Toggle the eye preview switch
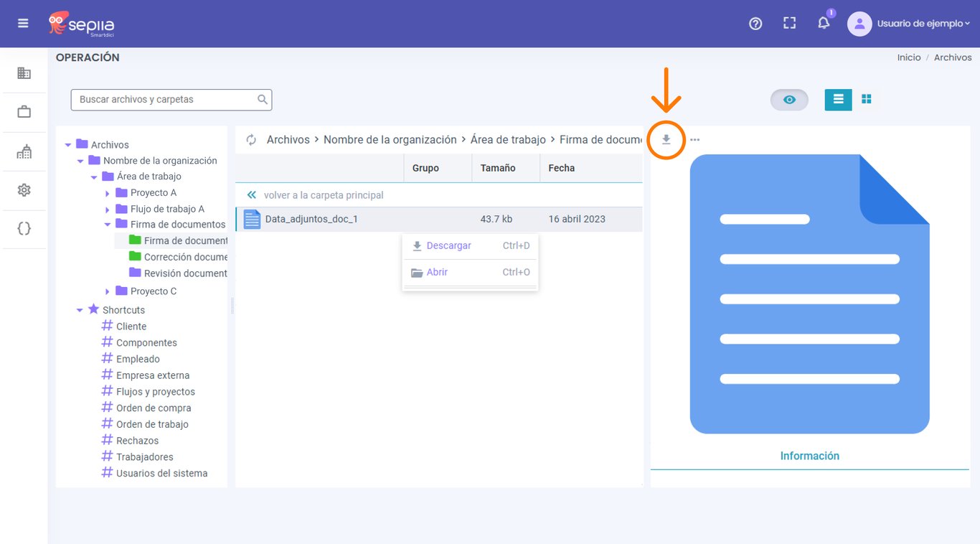Image resolution: width=980 pixels, height=544 pixels. 789,100
